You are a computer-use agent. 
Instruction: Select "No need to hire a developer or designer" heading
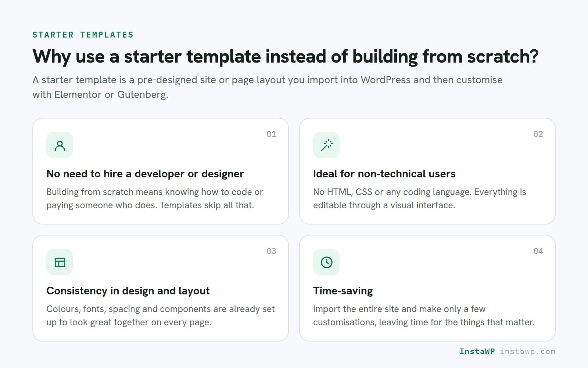[x=145, y=174]
